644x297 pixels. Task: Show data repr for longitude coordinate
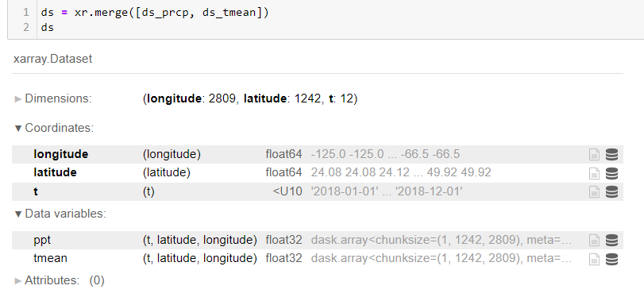[x=611, y=155]
